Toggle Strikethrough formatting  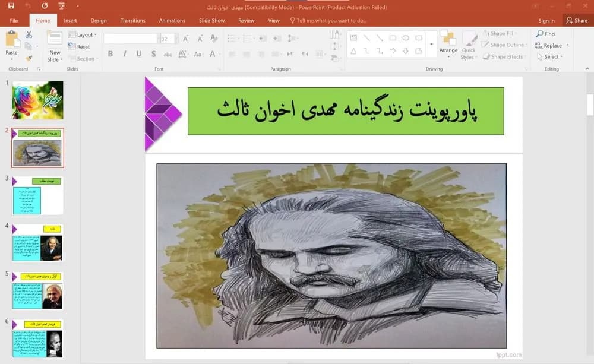[x=168, y=55]
